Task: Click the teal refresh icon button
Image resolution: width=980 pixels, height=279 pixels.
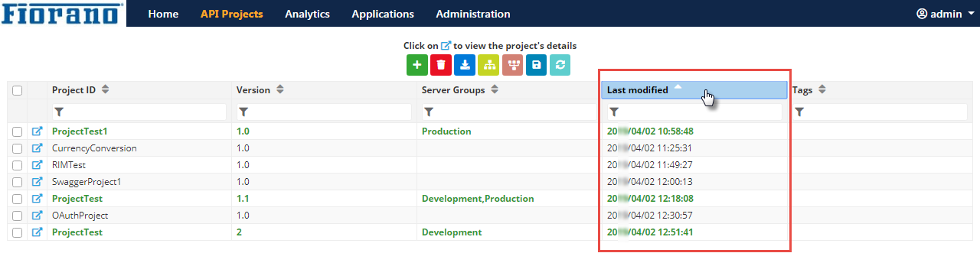Action: point(560,65)
